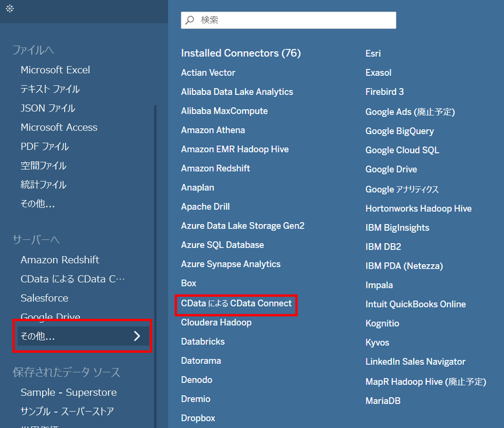Image resolution: width=504 pixels, height=428 pixels.
Task: Choose IBM BigInsights connector
Action: [x=397, y=228]
